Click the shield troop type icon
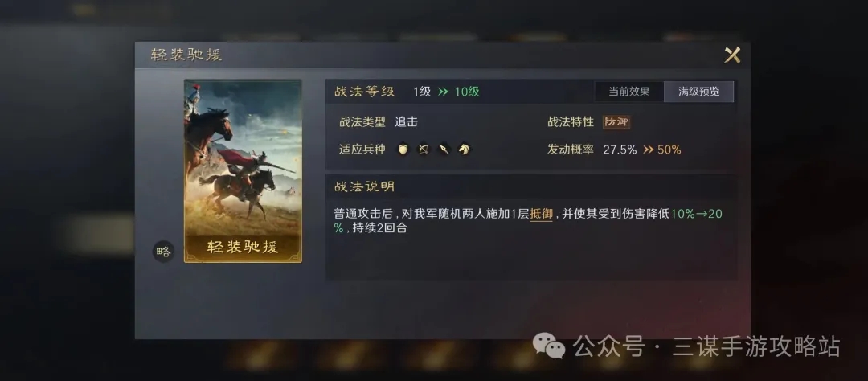 403,149
